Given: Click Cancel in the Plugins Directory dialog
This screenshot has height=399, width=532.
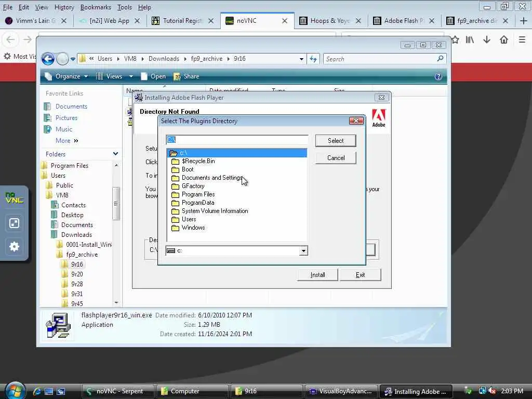Looking at the screenshot, I should 336,158.
